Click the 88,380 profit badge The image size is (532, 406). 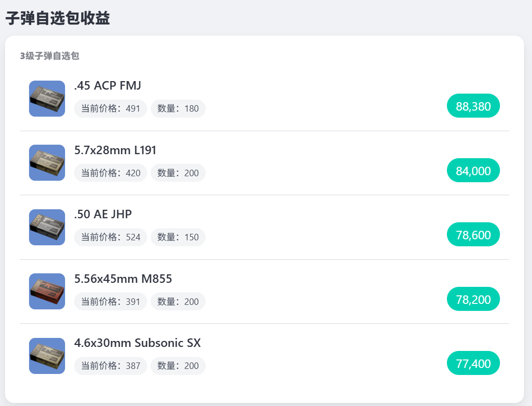473,106
